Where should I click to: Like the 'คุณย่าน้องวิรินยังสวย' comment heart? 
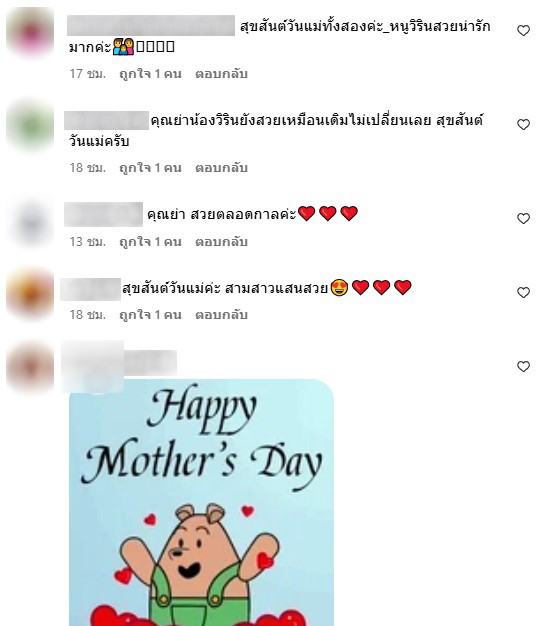(523, 124)
